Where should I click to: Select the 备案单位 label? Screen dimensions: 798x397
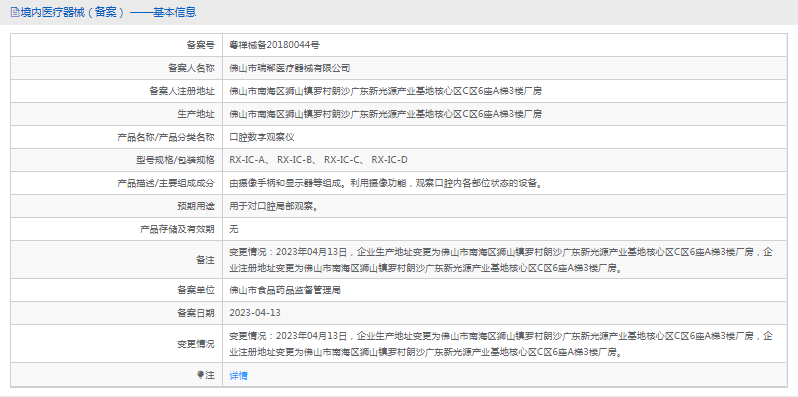click(195, 290)
